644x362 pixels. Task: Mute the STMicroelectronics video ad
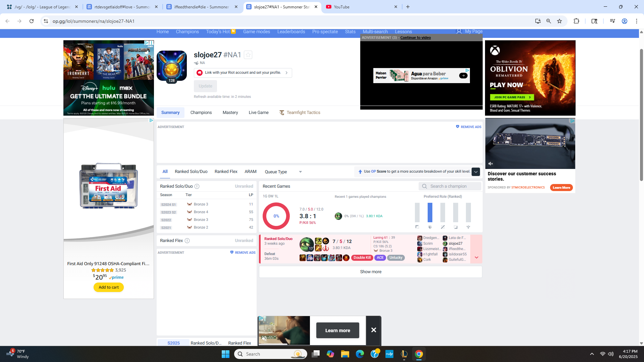click(x=491, y=164)
